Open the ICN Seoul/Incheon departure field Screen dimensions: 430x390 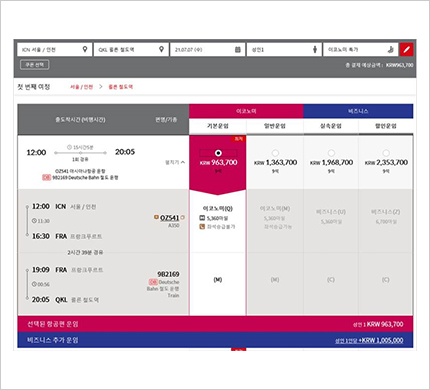pos(55,49)
